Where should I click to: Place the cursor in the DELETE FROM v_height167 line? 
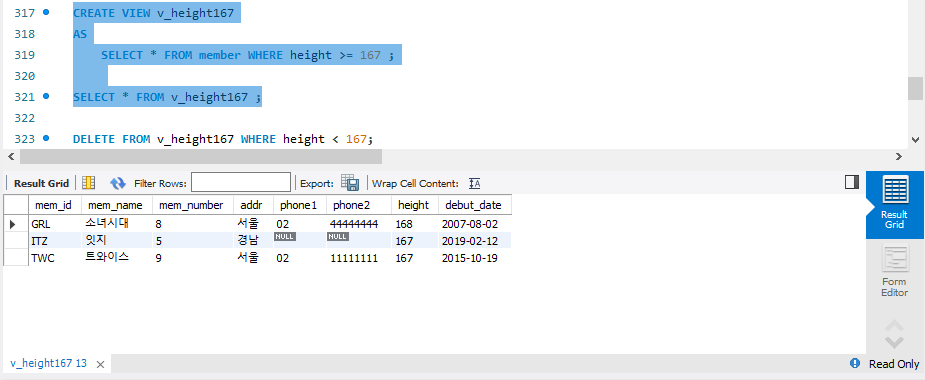223,139
